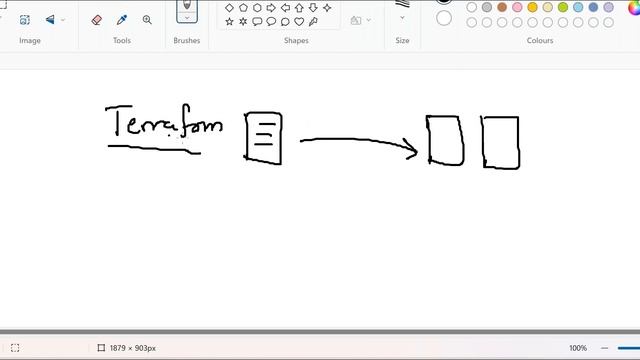Select the Brushes pencil tool

point(187,5)
